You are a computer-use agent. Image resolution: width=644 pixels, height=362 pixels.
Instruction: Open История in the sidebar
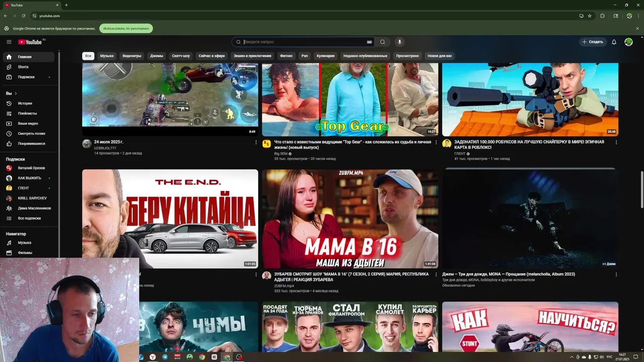tap(30, 103)
